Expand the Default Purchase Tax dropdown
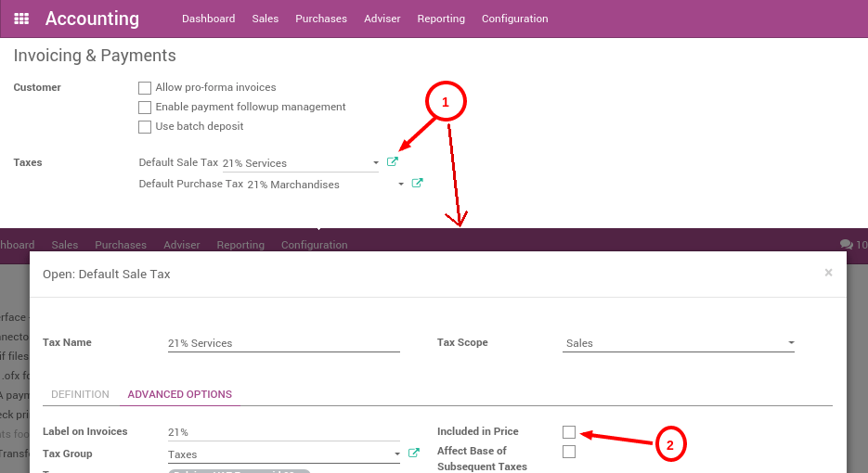Screen dimensions: 868x473 click(401, 185)
